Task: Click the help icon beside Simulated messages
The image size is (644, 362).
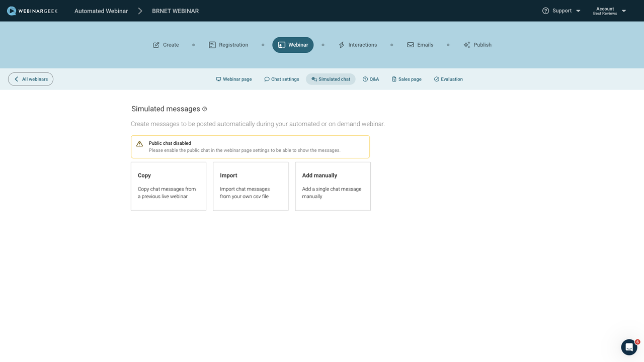Action: point(205,109)
